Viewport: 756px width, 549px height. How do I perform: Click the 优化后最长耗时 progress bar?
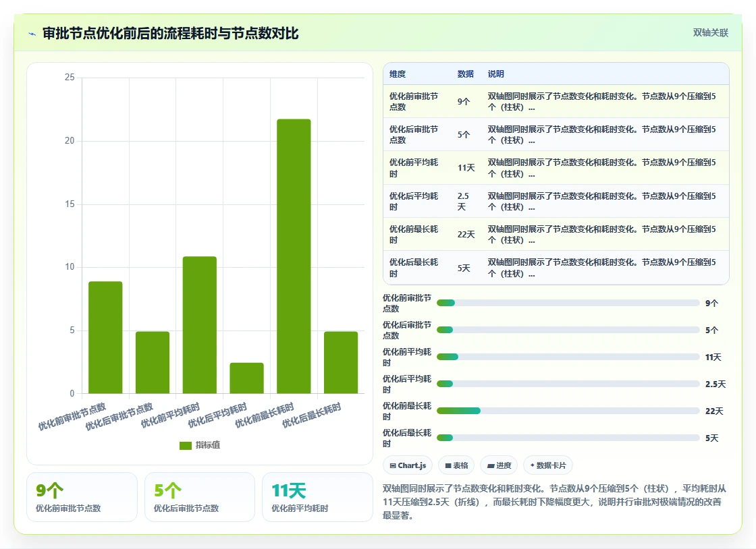[568, 438]
